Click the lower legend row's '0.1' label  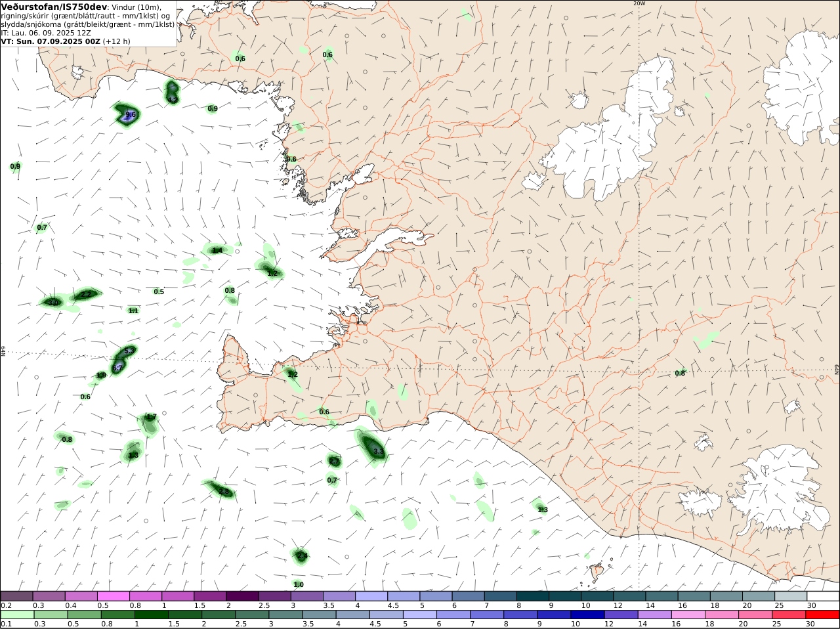[x=6, y=624]
